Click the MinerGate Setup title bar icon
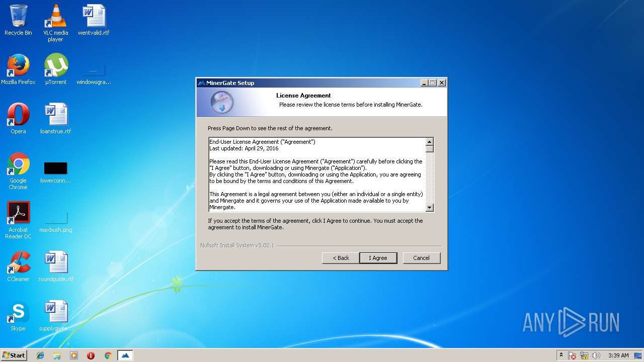Image resolution: width=644 pixels, height=362 pixels. pyautogui.click(x=202, y=83)
